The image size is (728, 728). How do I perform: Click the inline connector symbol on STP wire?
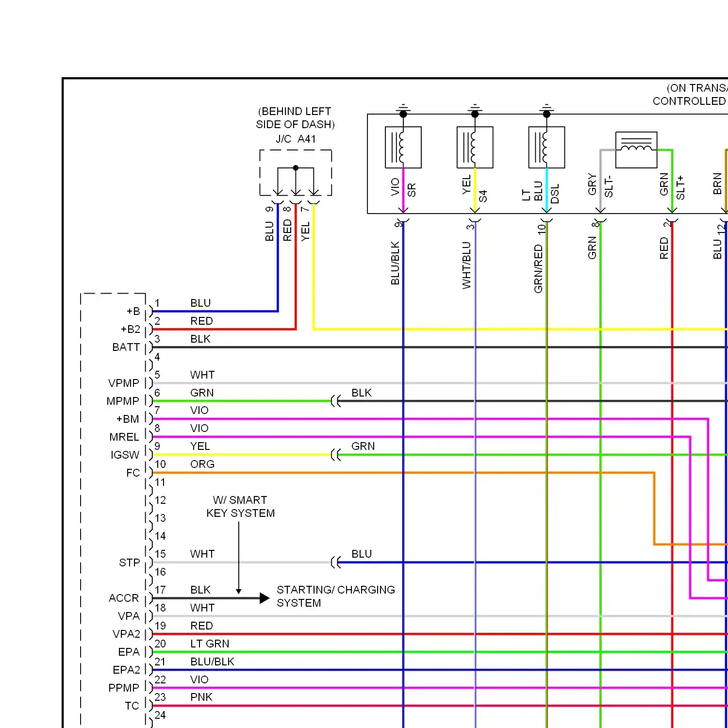336,563
